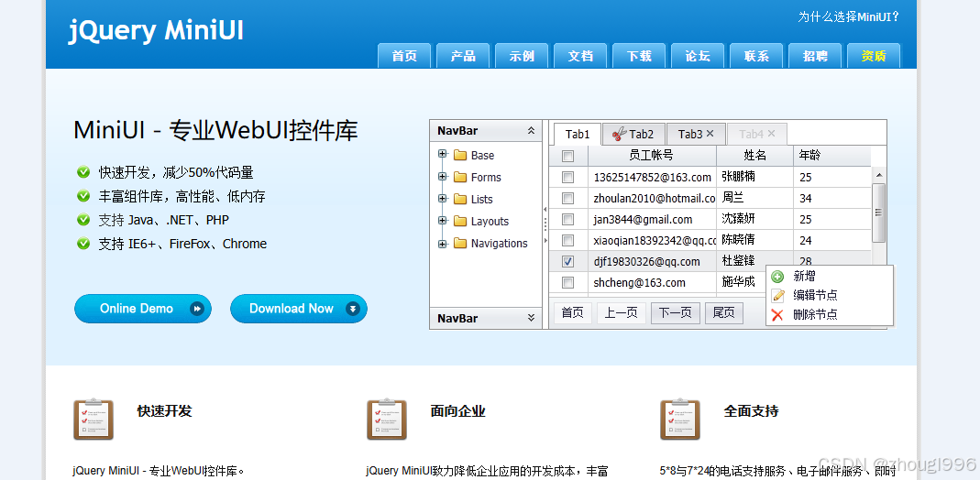Click the clipboard icon beside 面向企业

[x=386, y=419]
